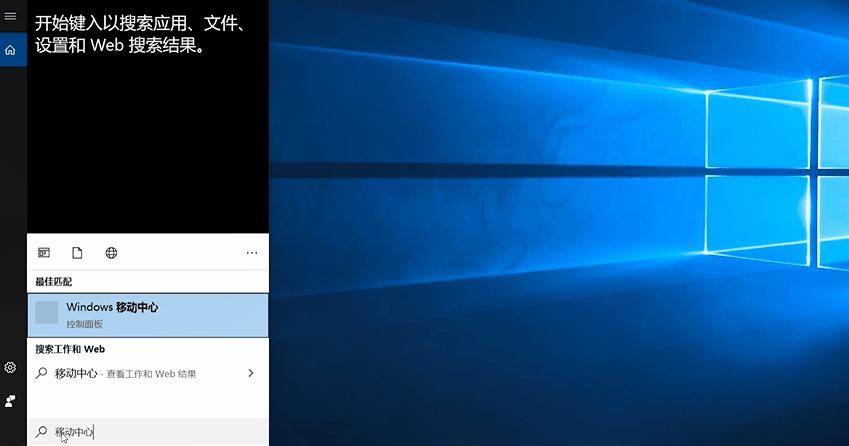Click the magnifier icon in the search box
Image resolution: width=849 pixels, height=446 pixels.
[41, 431]
